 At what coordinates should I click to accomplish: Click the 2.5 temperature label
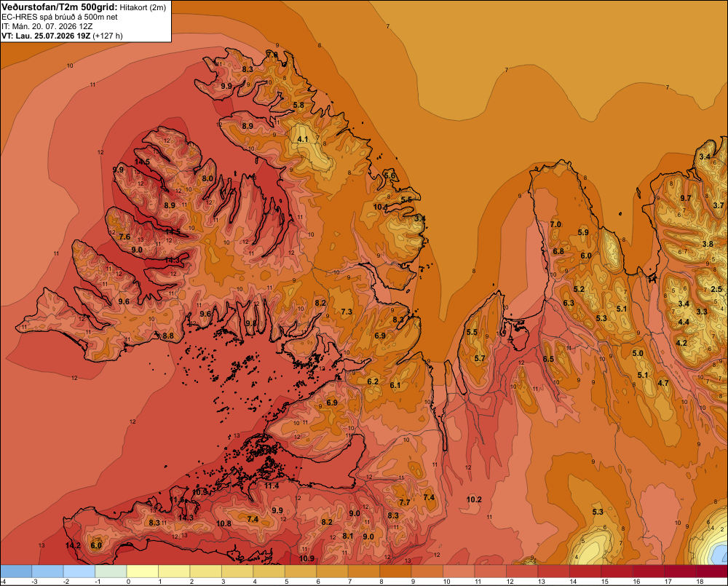tap(716, 289)
